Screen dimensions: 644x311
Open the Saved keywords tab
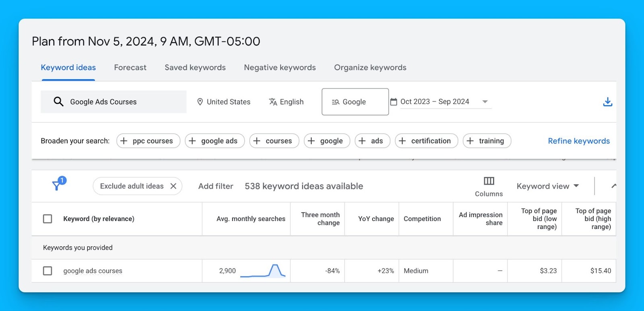195,68
